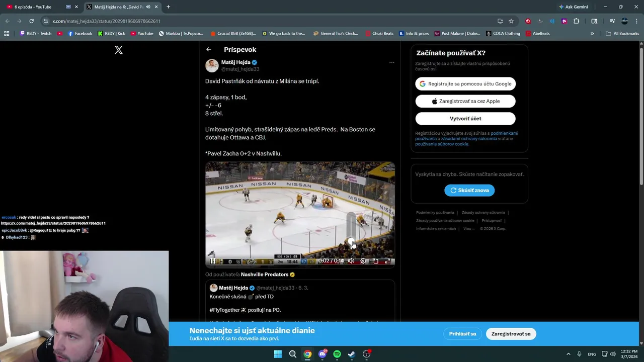
Task: Open the REDY - Twitch bookmark
Action: coord(36,34)
